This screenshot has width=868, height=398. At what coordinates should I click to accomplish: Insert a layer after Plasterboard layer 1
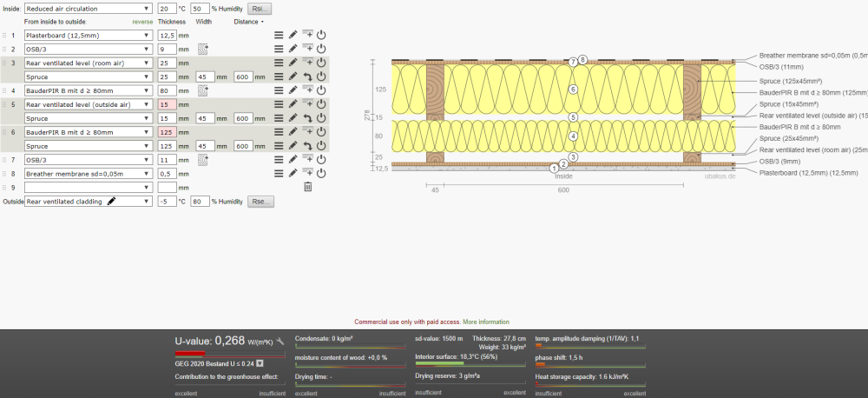pos(307,34)
